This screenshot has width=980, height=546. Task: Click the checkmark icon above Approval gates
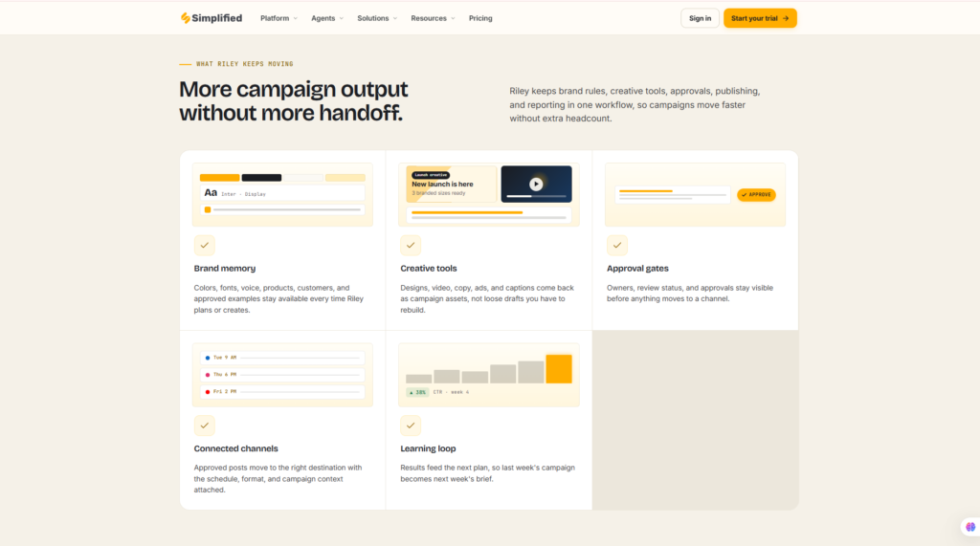(617, 246)
